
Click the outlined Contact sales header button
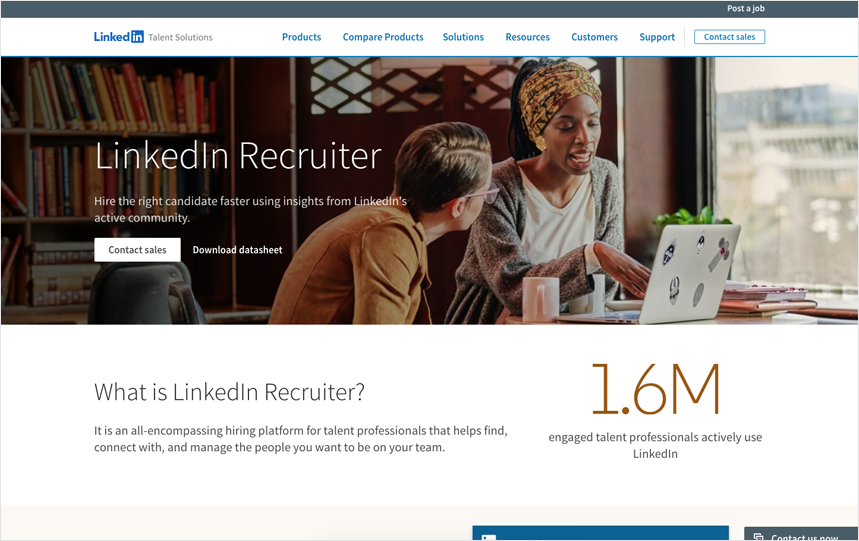(729, 37)
